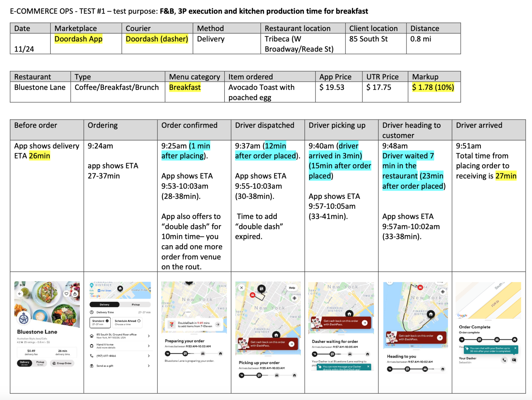This screenshot has height=400, width=532.
Task: Expand the 85 South St address row
Action: tap(149, 336)
